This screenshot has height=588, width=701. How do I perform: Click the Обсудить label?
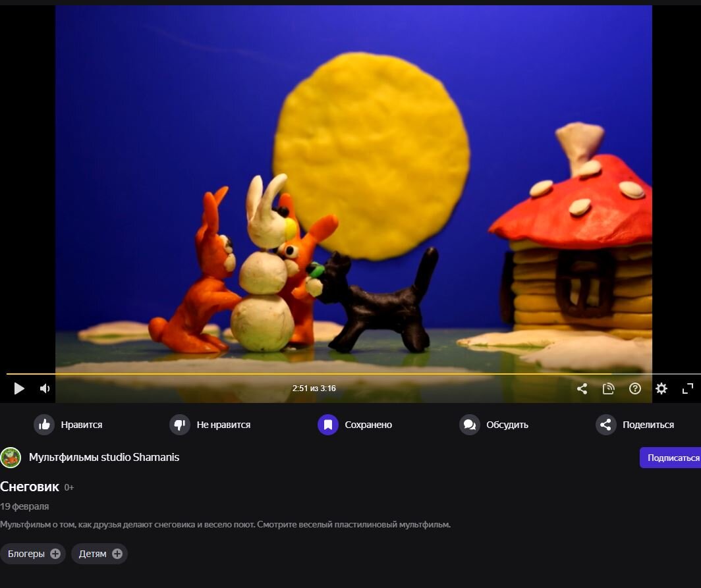coord(507,425)
